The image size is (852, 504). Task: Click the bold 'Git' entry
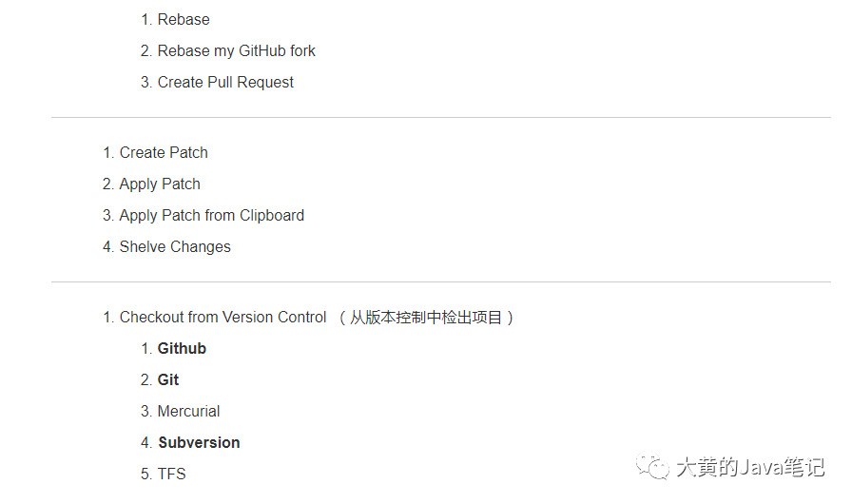tap(168, 379)
